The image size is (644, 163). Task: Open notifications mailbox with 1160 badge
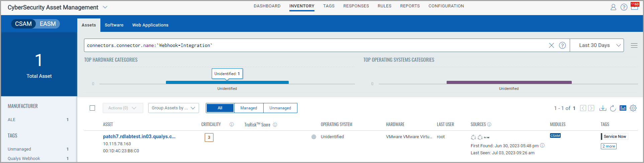[634, 7]
